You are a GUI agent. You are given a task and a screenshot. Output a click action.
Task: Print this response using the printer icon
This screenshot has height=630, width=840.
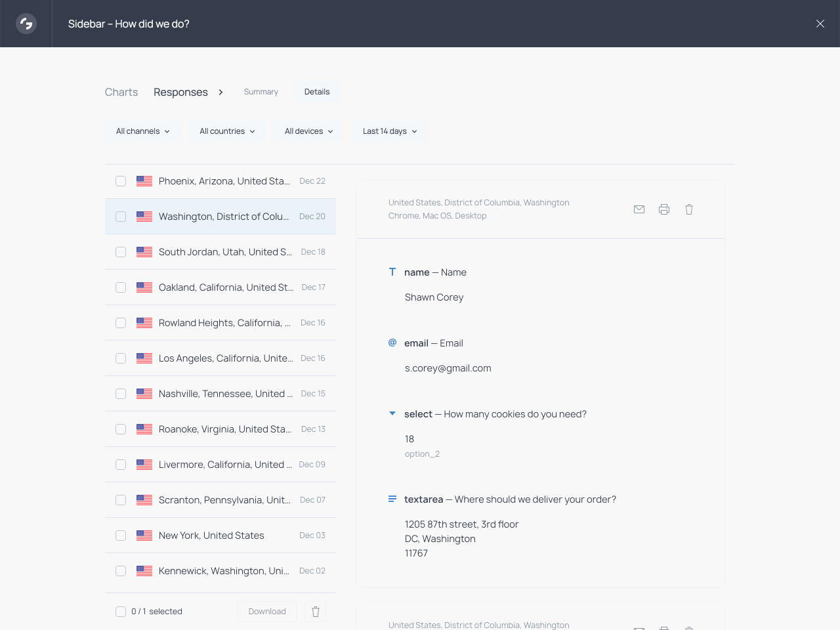(664, 209)
